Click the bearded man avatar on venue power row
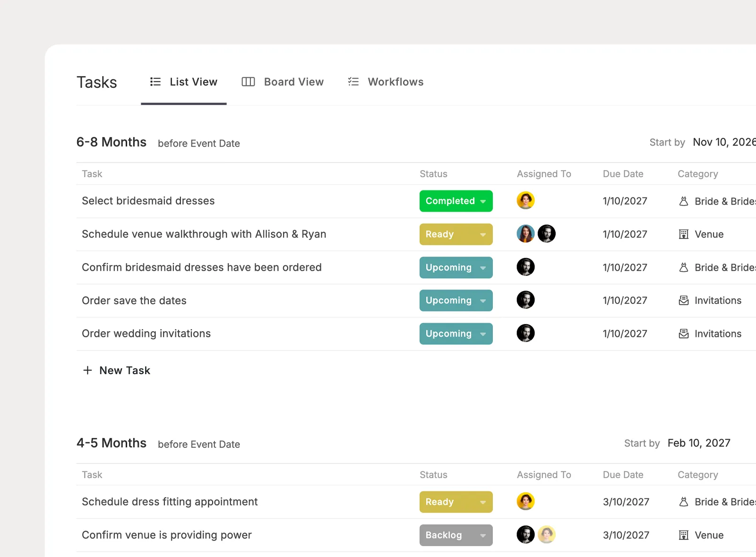 [525, 534]
